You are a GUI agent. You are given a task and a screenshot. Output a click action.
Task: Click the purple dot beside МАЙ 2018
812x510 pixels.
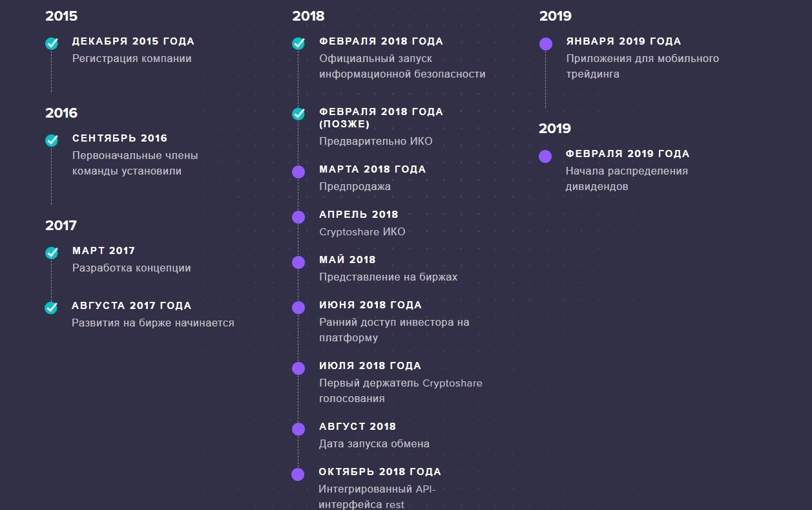(x=298, y=262)
